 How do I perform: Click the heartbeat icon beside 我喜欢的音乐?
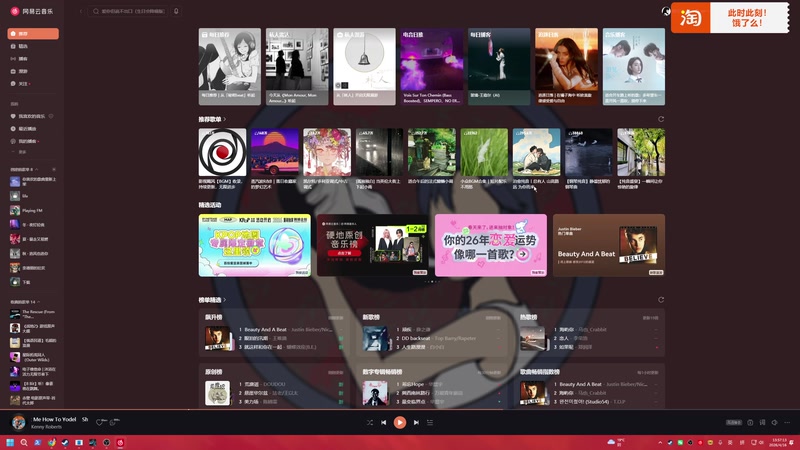51,116
